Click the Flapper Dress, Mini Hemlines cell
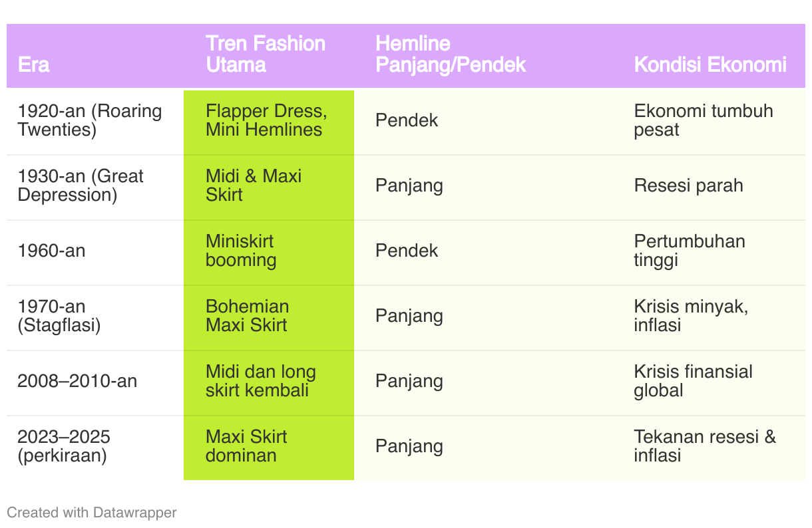The width and height of the screenshot is (812, 528). pos(269,120)
